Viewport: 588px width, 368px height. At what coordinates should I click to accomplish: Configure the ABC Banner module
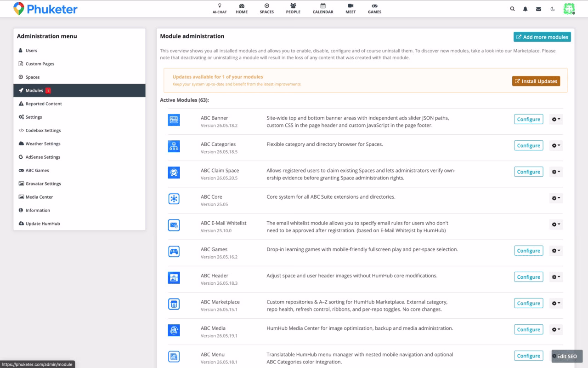pyautogui.click(x=528, y=120)
